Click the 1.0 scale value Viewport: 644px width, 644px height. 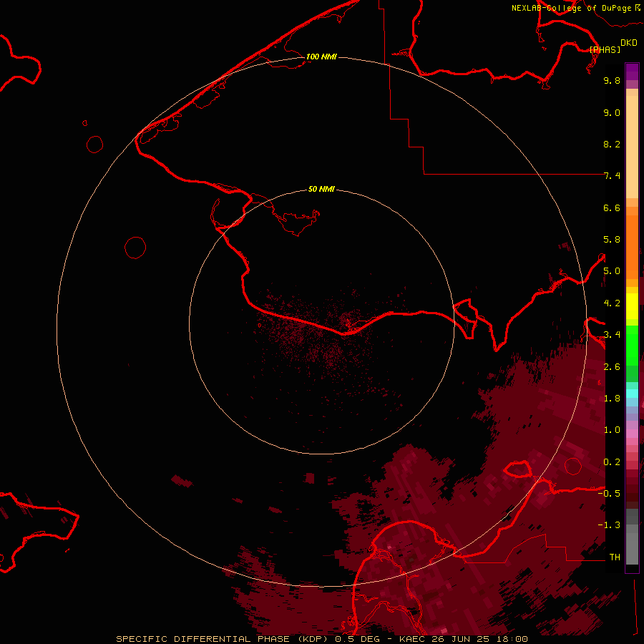pos(612,430)
